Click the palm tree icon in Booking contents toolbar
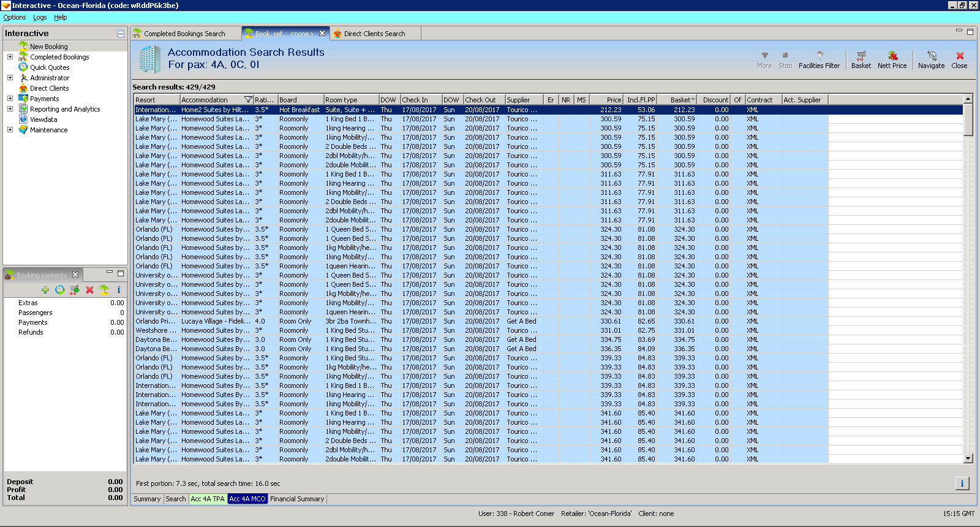980x527 pixels. 104,290
